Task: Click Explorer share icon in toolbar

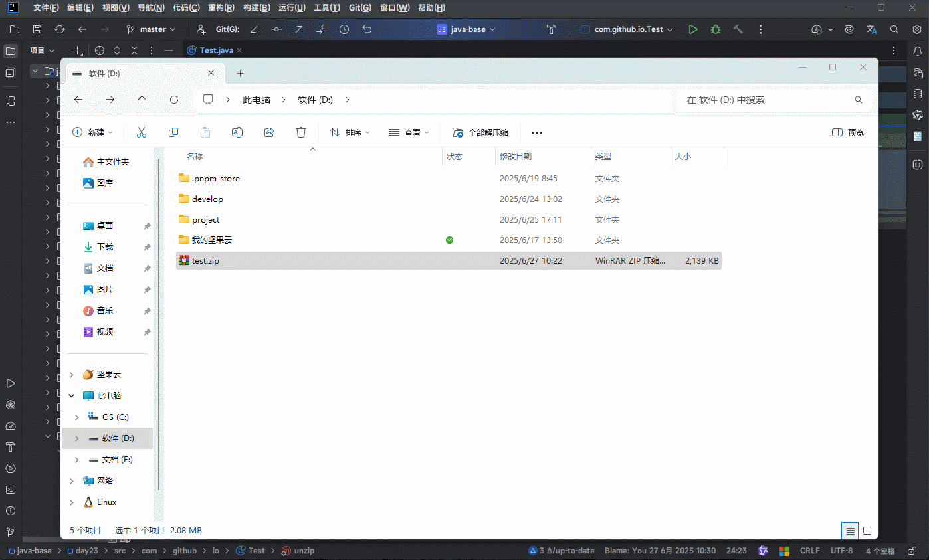Action: pos(269,132)
